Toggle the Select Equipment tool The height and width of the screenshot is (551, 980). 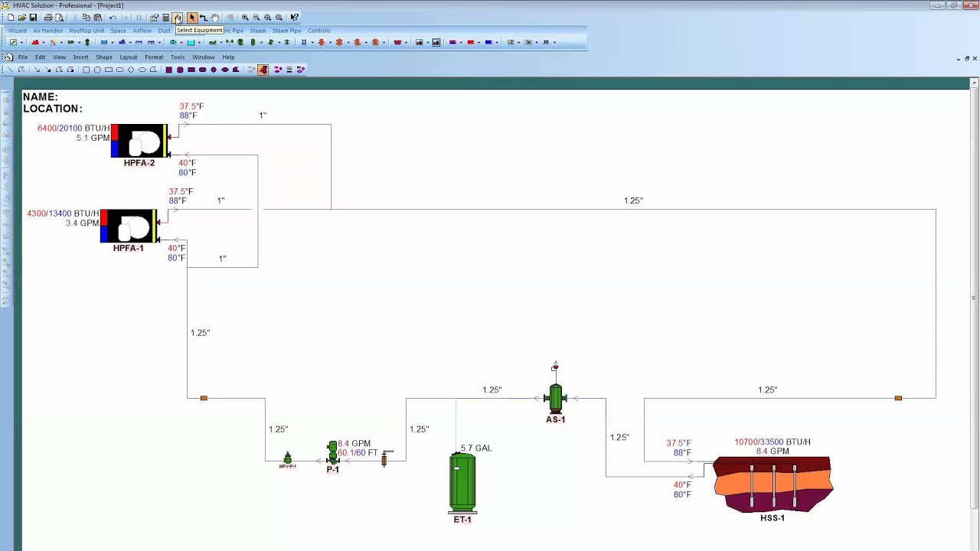coord(178,18)
